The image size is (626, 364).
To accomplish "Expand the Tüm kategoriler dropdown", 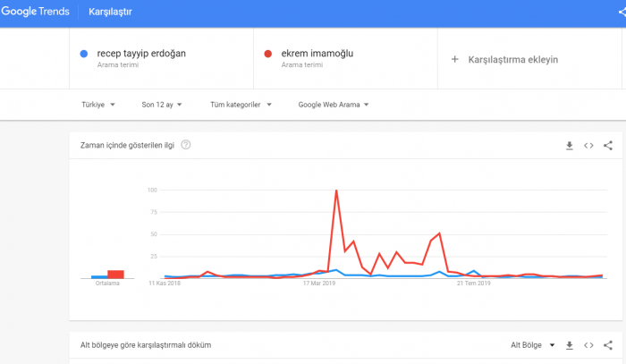I will point(240,105).
